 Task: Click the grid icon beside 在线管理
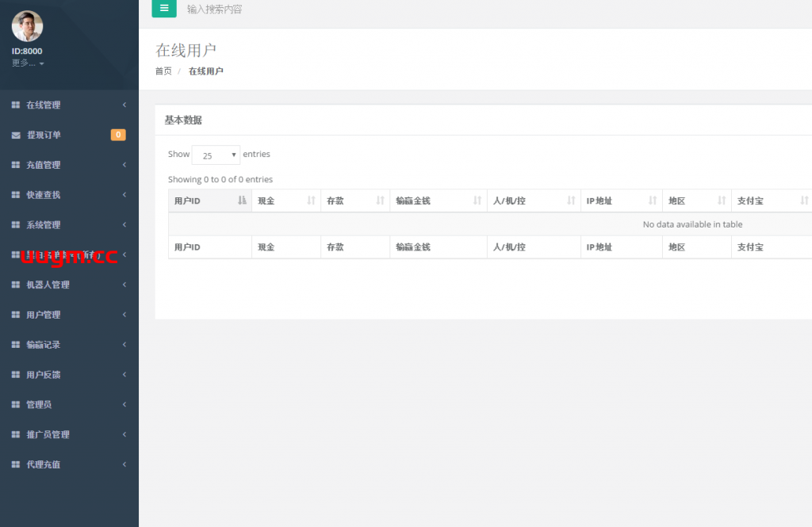coord(16,105)
